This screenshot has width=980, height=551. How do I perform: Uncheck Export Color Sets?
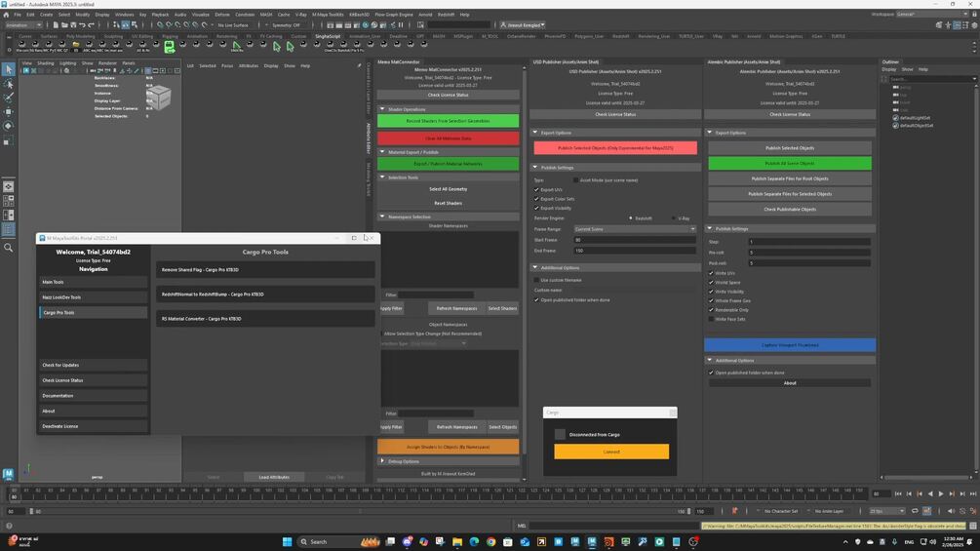pyautogui.click(x=536, y=199)
